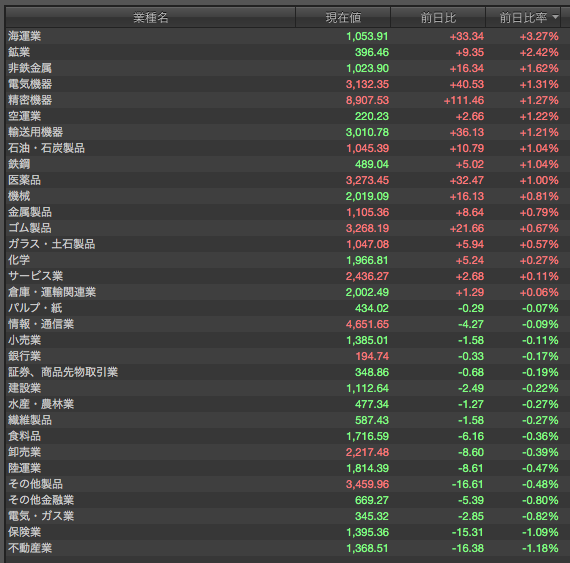Select the 倉庫・運輸関連業 sector name
The width and height of the screenshot is (570, 563).
pos(52,292)
